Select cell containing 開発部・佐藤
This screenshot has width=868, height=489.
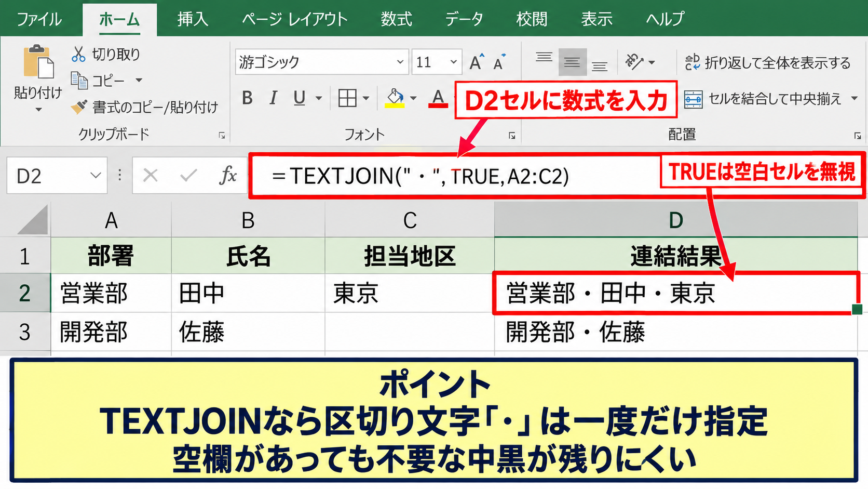pyautogui.click(x=675, y=332)
